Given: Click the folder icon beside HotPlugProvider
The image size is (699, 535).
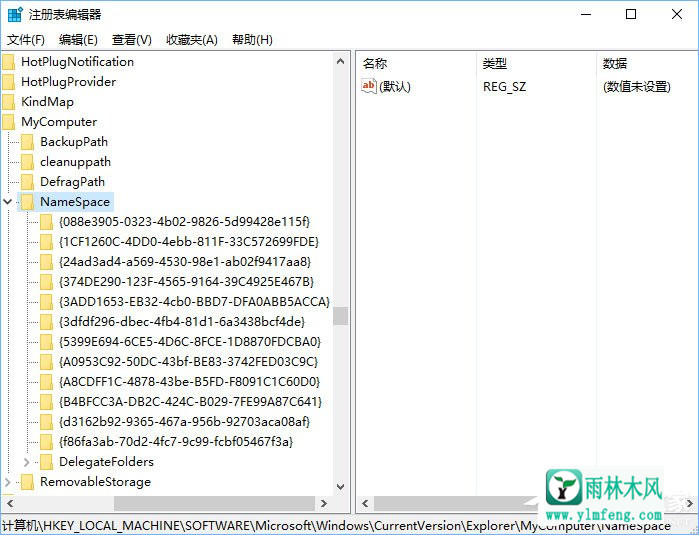Looking at the screenshot, I should (9, 82).
